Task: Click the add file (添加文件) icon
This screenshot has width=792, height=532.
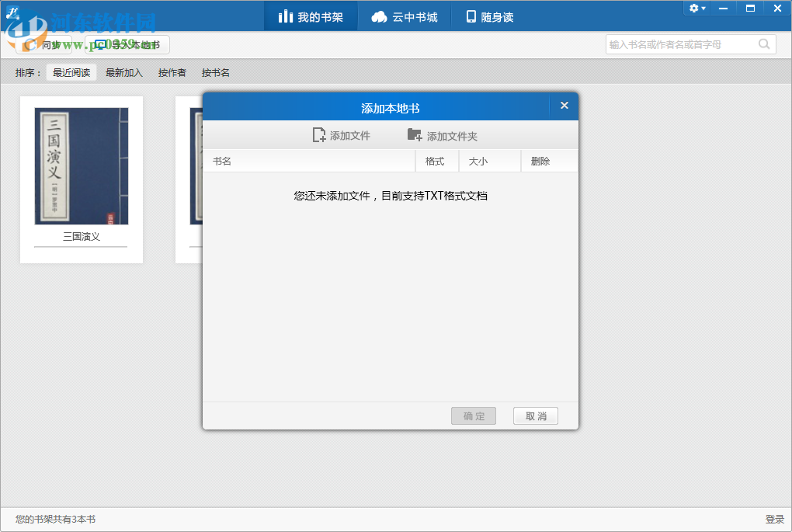Action: point(318,134)
